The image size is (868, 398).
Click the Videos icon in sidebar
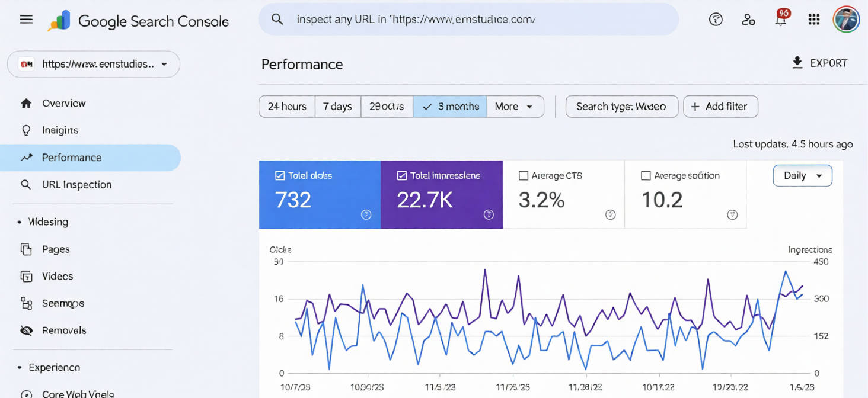(26, 277)
